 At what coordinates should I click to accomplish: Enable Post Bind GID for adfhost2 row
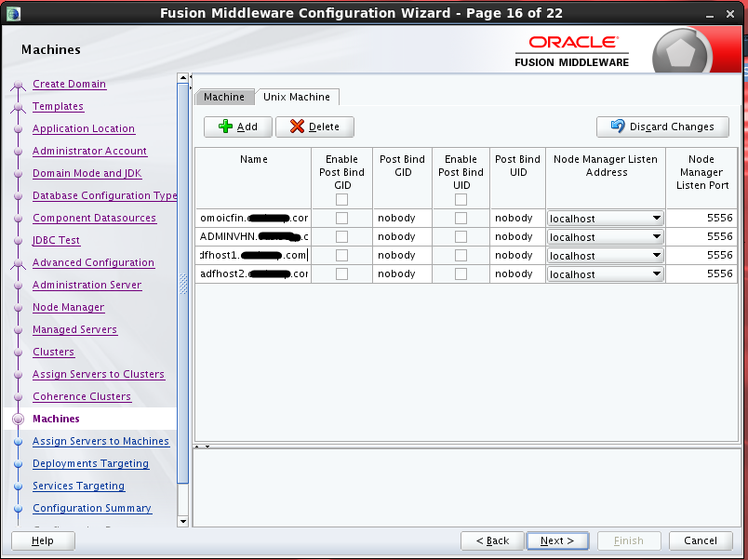(341, 273)
